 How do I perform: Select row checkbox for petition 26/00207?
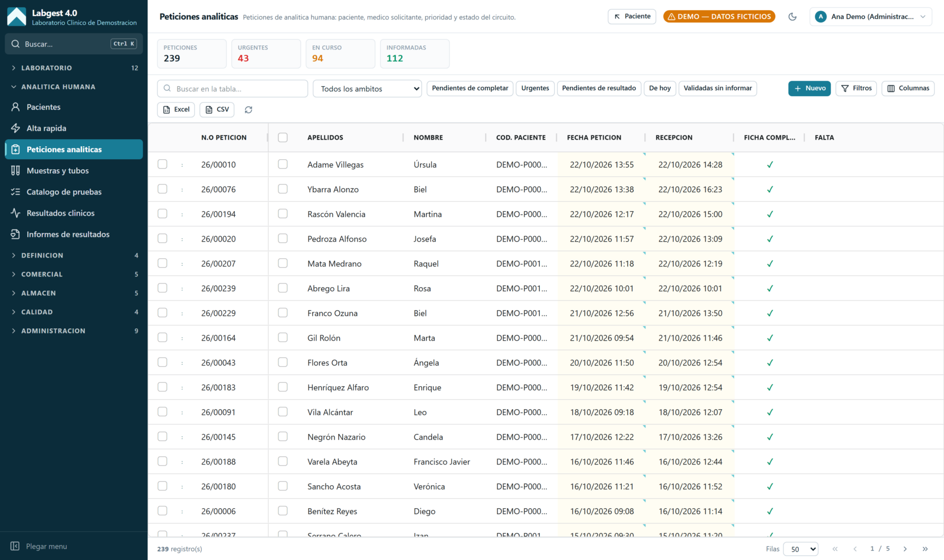[x=162, y=263]
